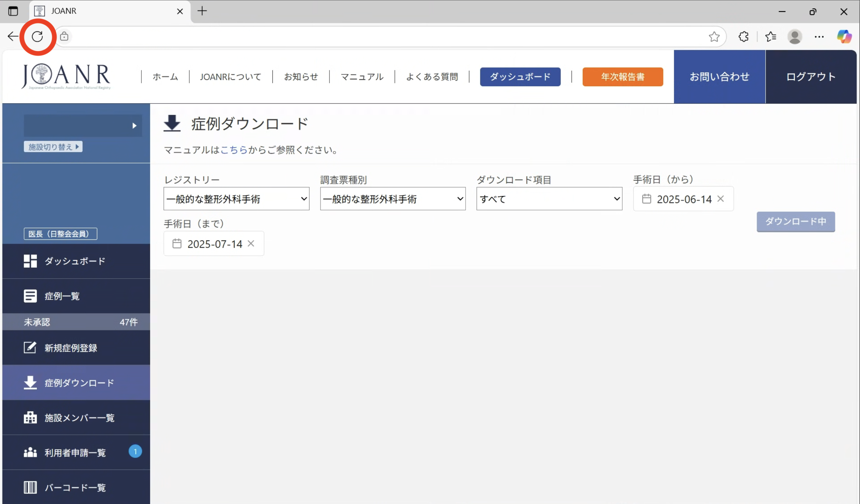Reload the page with the refresh icon

click(x=38, y=36)
